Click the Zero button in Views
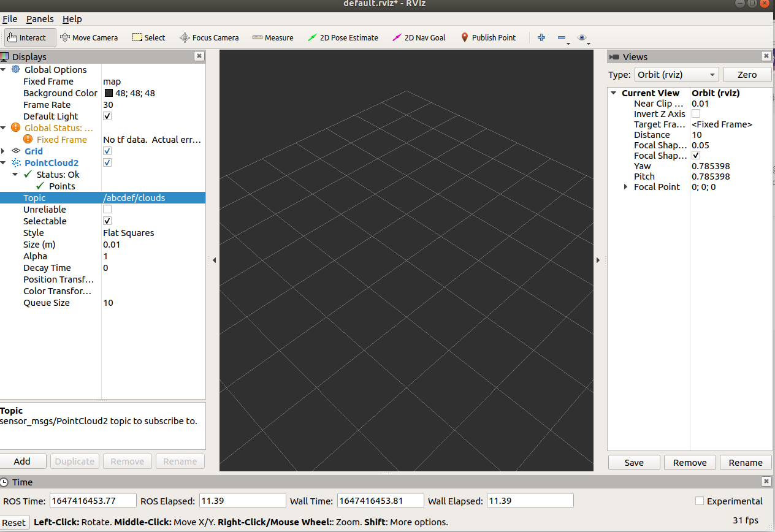 coord(747,75)
